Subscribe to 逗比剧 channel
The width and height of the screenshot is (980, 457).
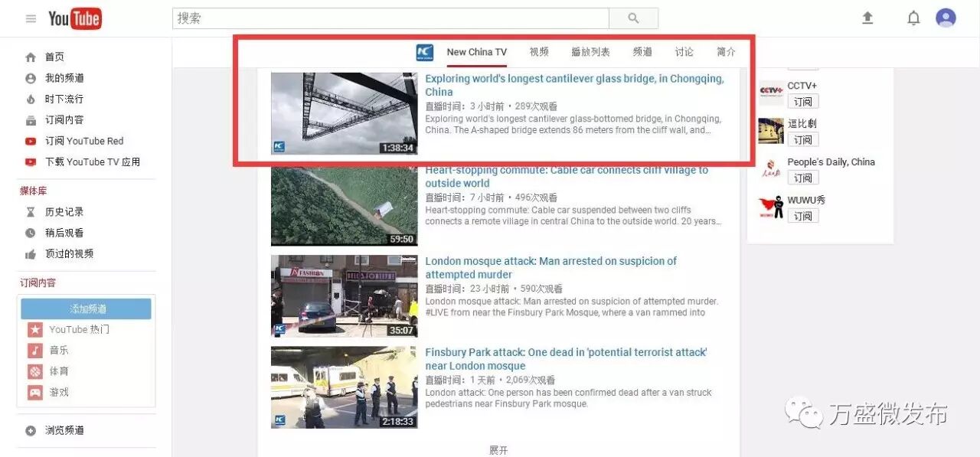pyautogui.click(x=802, y=139)
